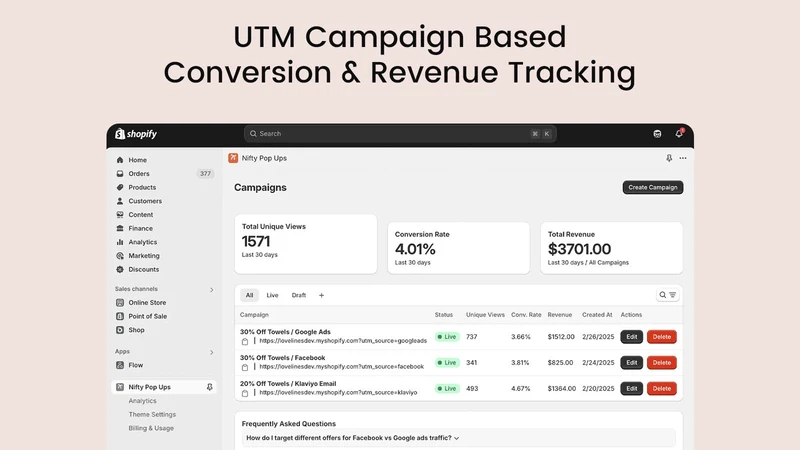Click the Orders inbox icon
Screen dimensions: 800x450
120,173
